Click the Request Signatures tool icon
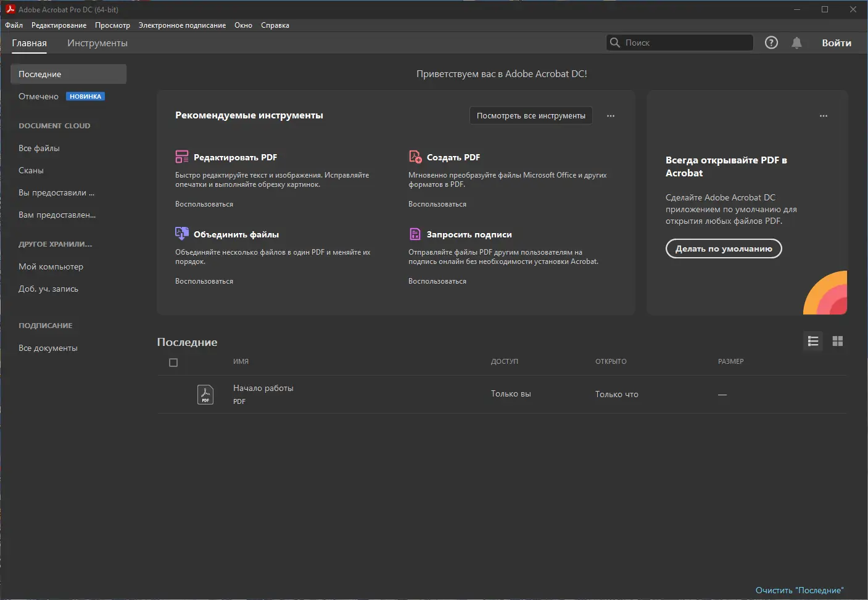The height and width of the screenshot is (600, 868). pyautogui.click(x=415, y=234)
